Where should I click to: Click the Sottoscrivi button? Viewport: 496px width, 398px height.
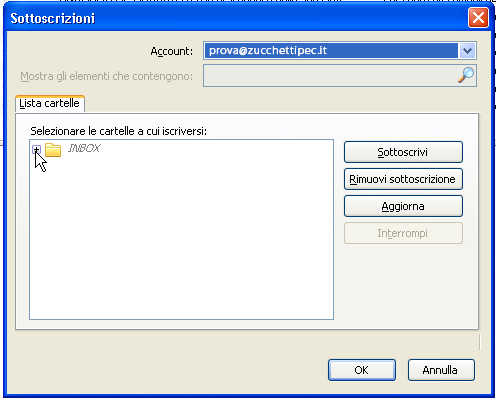(403, 152)
